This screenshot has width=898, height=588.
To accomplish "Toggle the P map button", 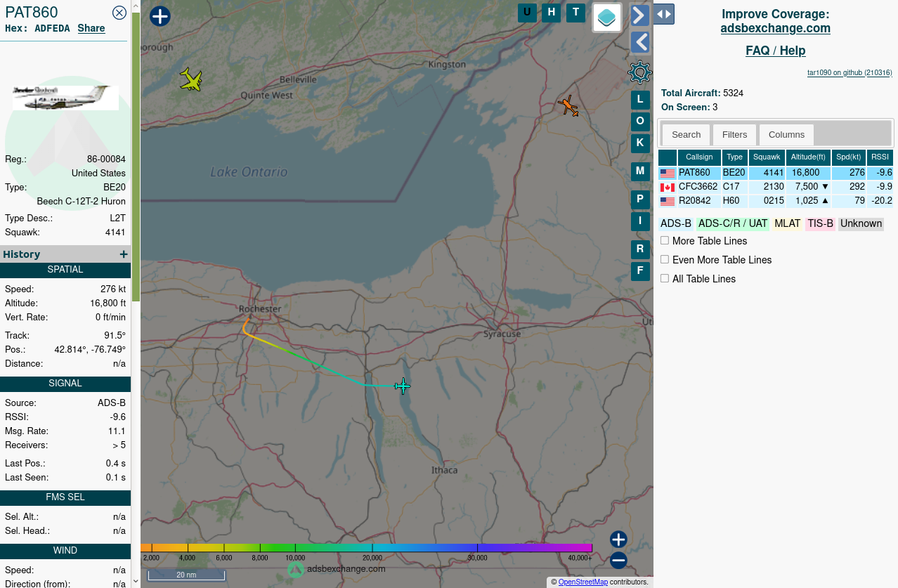I will pyautogui.click(x=640, y=200).
